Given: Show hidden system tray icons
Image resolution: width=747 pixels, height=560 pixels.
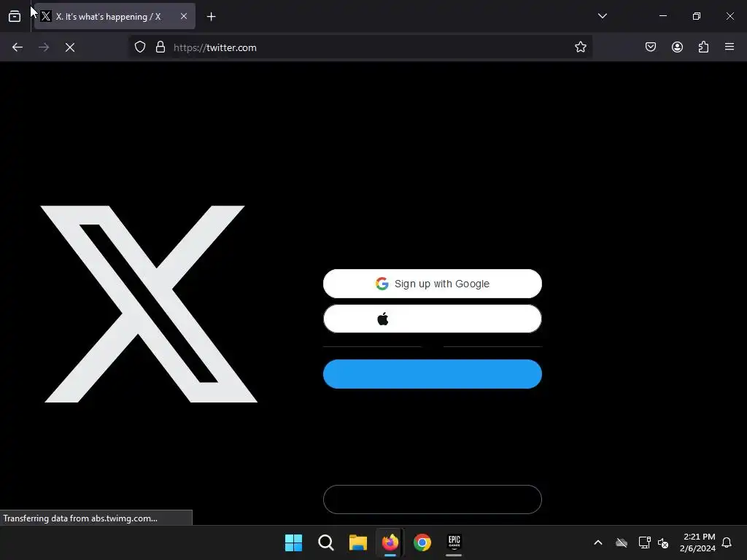Looking at the screenshot, I should tap(598, 542).
